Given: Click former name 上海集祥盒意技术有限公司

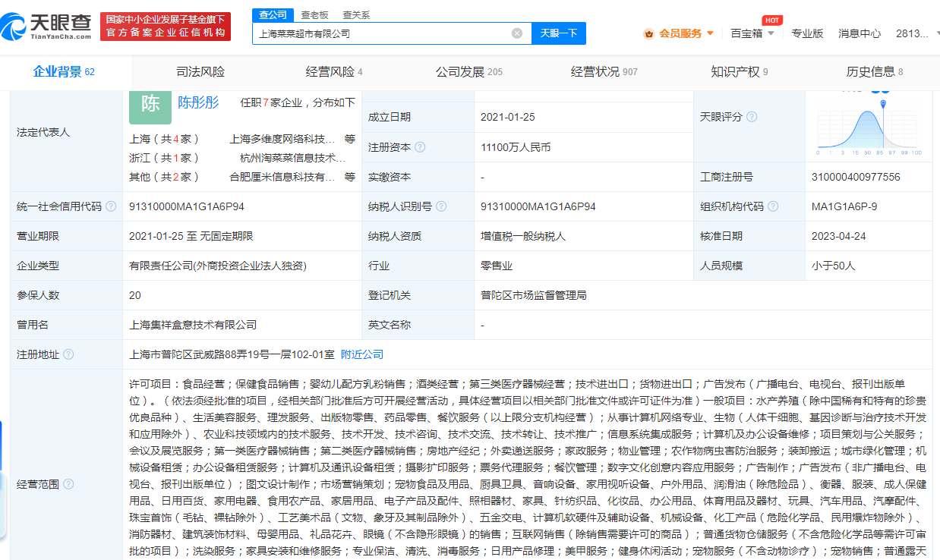Looking at the screenshot, I should coord(193,325).
